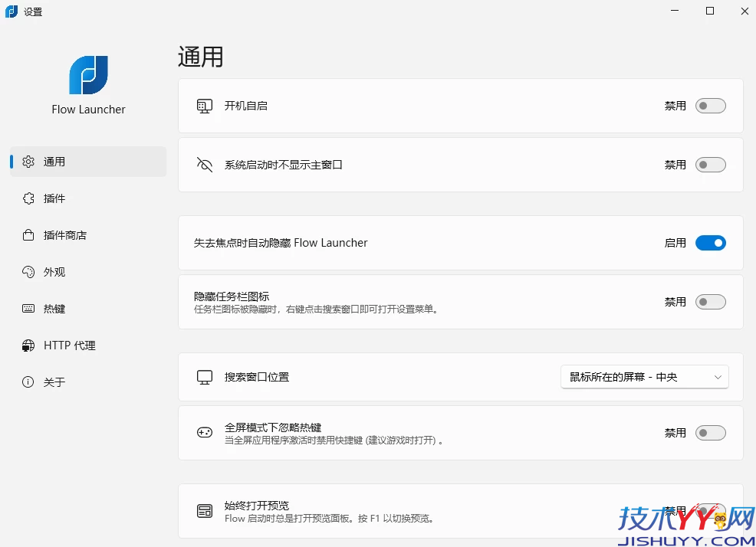Open the 关于 (About) page

(54, 382)
